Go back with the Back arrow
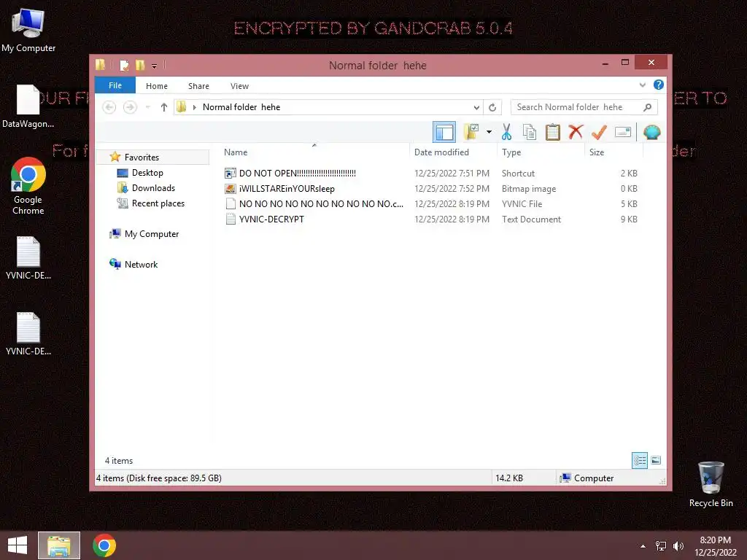747x560 pixels. (109, 107)
